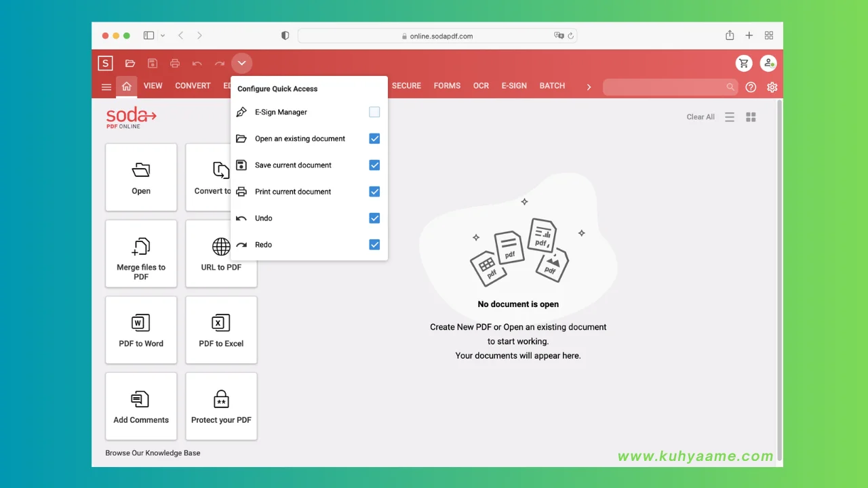Uncheck the Redo checkbox

tap(374, 244)
